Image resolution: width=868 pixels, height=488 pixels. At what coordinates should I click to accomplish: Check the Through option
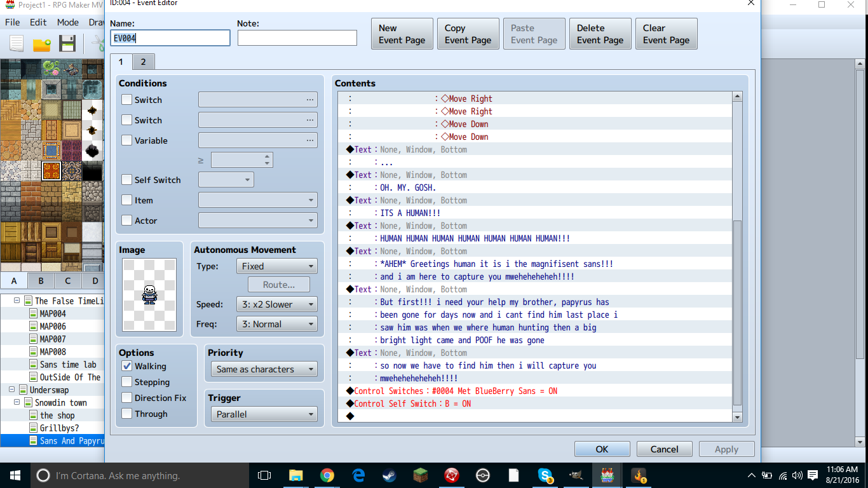[126, 414]
